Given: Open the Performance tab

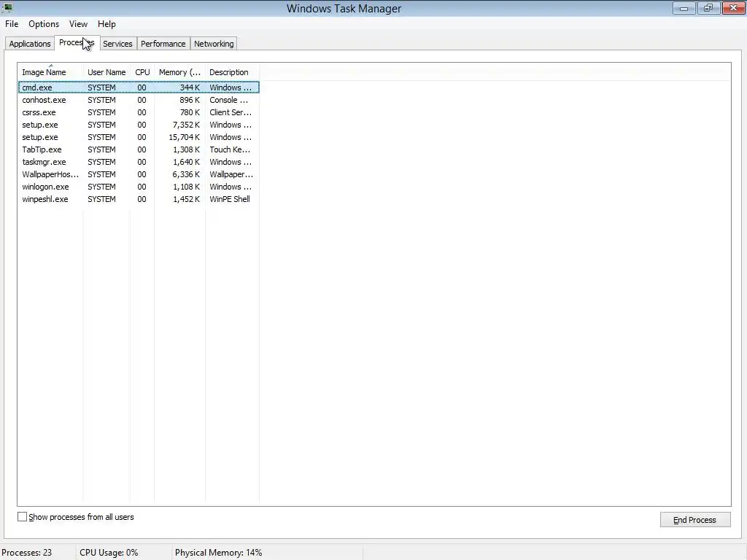Looking at the screenshot, I should [163, 44].
